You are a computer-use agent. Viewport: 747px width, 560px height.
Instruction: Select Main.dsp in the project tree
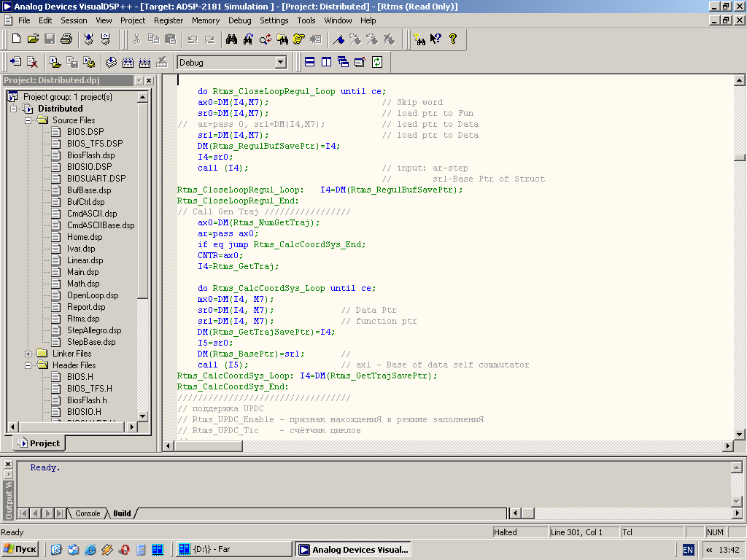pyautogui.click(x=83, y=272)
